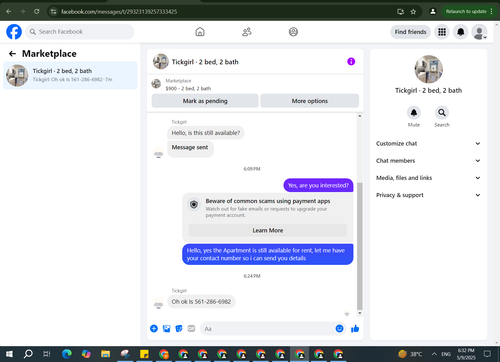Choose a sticker from the sticker icon

click(x=179, y=329)
